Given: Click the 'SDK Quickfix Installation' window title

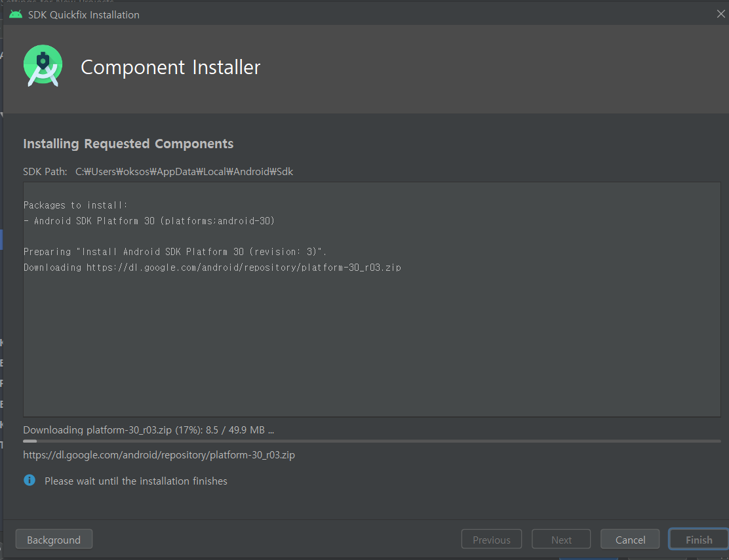Looking at the screenshot, I should click(x=84, y=15).
